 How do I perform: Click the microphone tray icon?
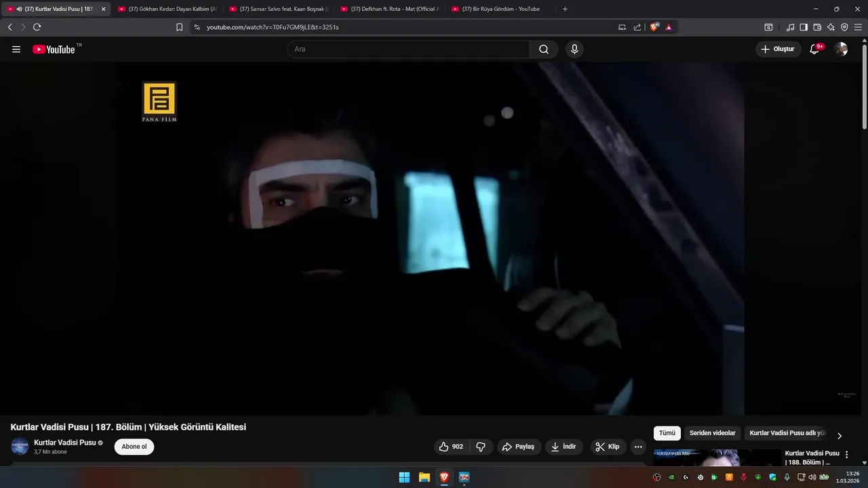click(787, 477)
